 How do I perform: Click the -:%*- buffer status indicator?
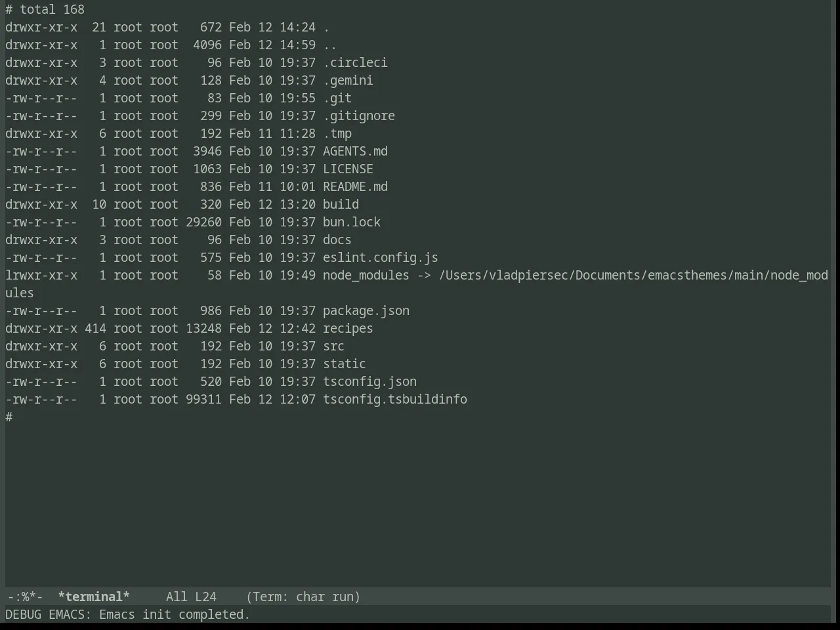25,597
